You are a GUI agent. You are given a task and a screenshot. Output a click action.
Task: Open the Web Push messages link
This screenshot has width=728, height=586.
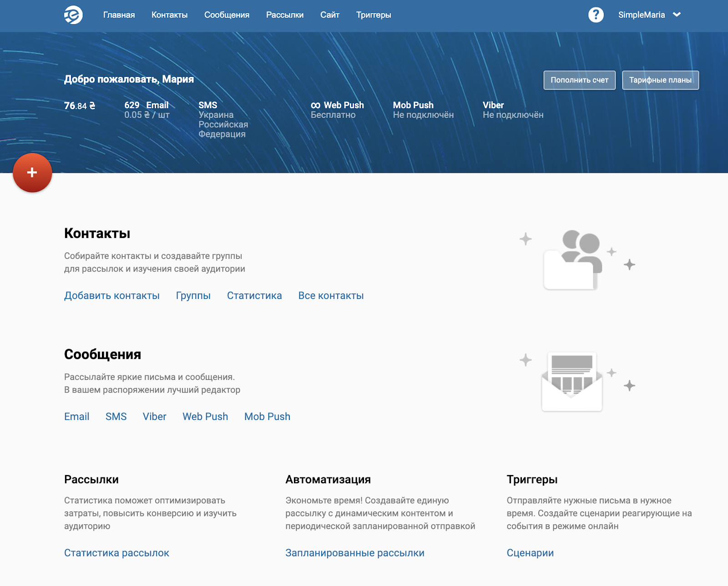tap(205, 417)
